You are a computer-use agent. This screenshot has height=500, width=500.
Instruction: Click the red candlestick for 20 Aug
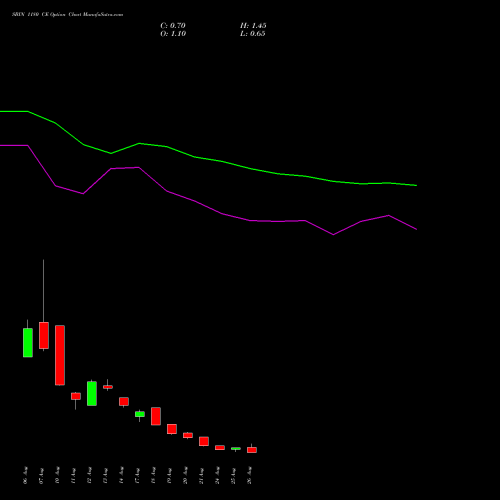(188, 435)
